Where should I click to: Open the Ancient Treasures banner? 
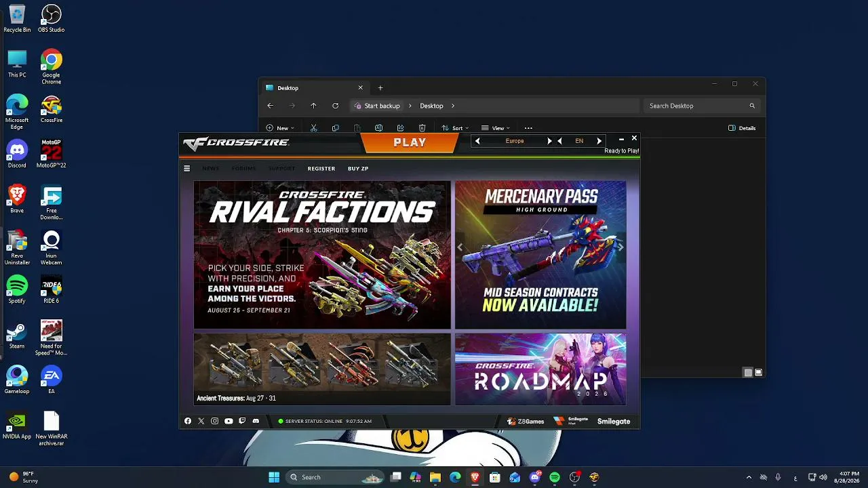point(322,369)
